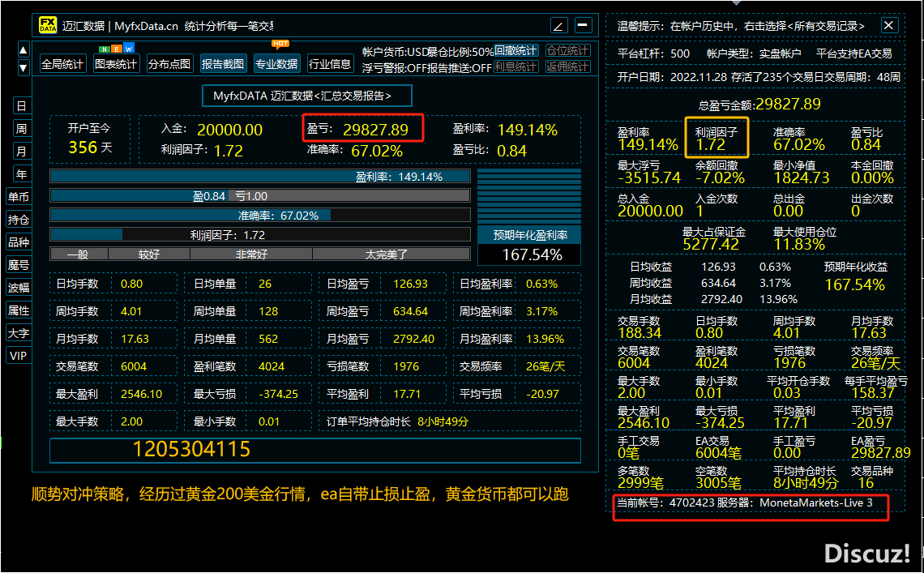Click the 交易笔数 6004 cell

[x=113, y=366]
